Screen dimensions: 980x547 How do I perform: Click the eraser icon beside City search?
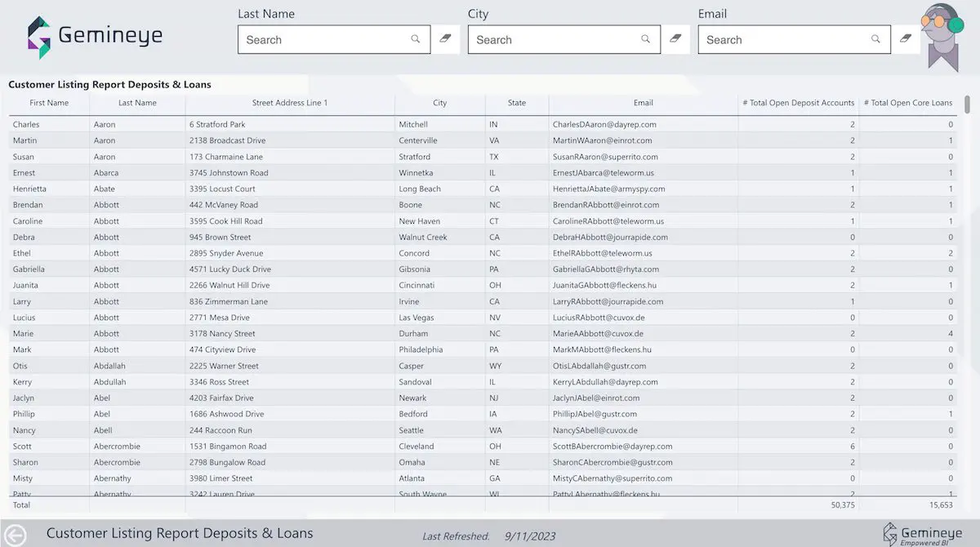675,38
